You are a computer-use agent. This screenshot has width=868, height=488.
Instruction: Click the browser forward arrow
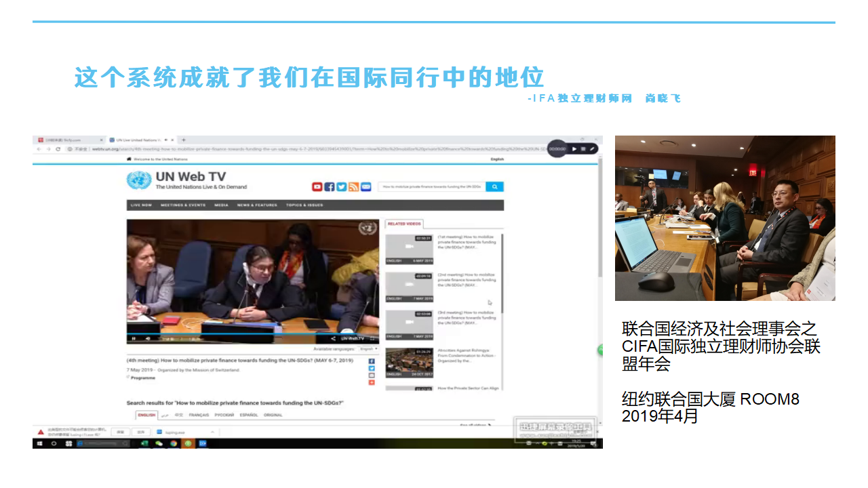click(48, 148)
